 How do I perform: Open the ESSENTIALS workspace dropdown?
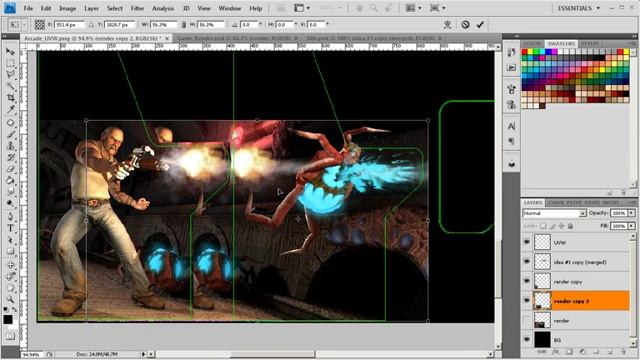pyautogui.click(x=578, y=8)
